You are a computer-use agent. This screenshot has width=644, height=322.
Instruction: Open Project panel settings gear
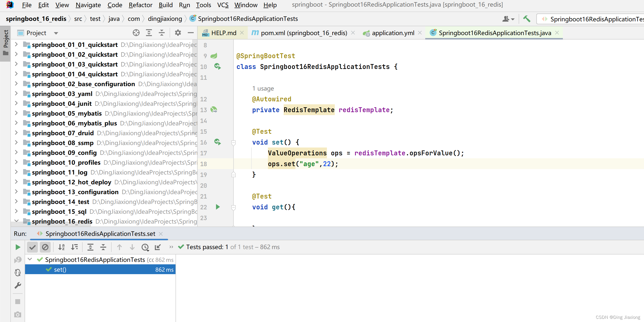[x=178, y=33]
